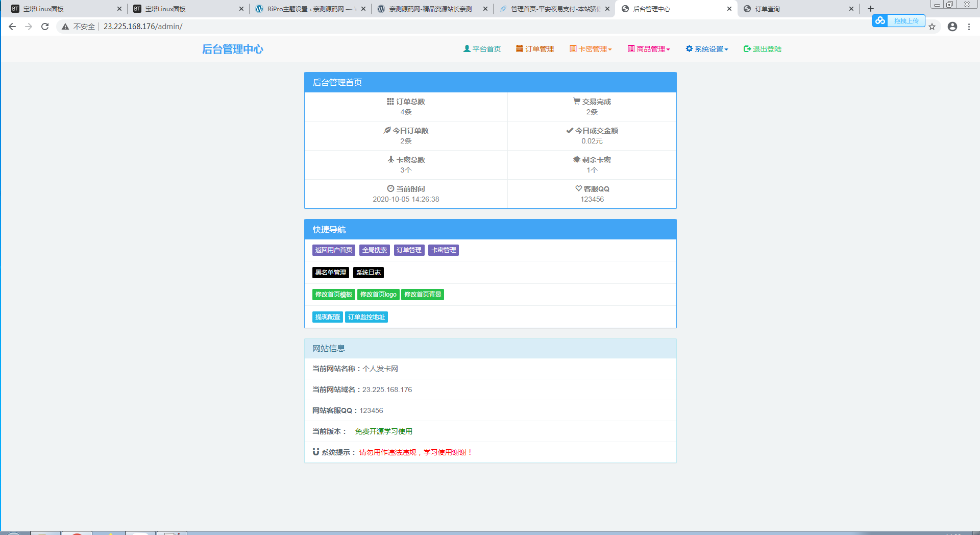Open 平台首页 in navbar
980x535 pixels.
[482, 49]
